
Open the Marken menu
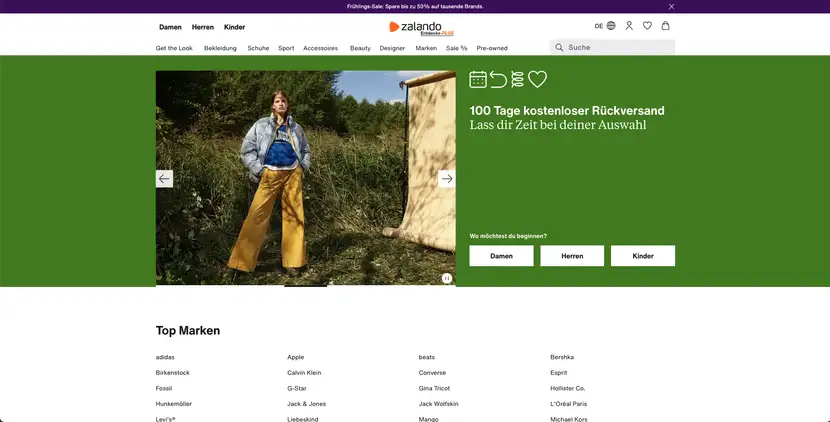pos(426,48)
